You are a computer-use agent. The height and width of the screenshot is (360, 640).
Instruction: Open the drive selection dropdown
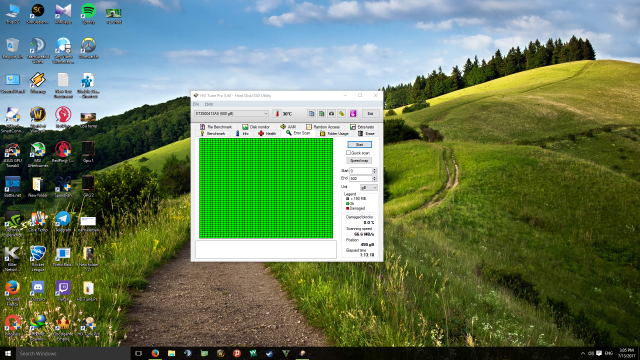(231, 113)
